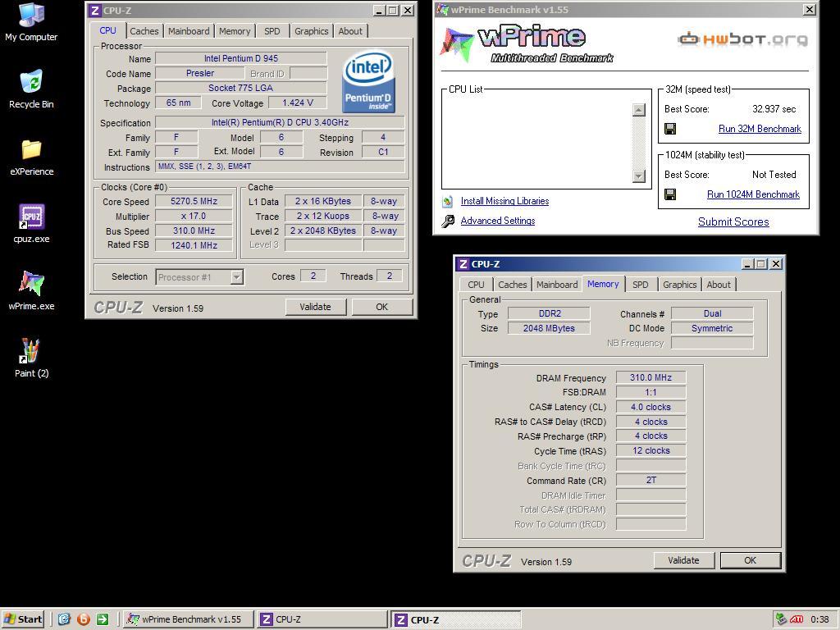Click OK in CPU-Z memory window

pyautogui.click(x=750, y=560)
